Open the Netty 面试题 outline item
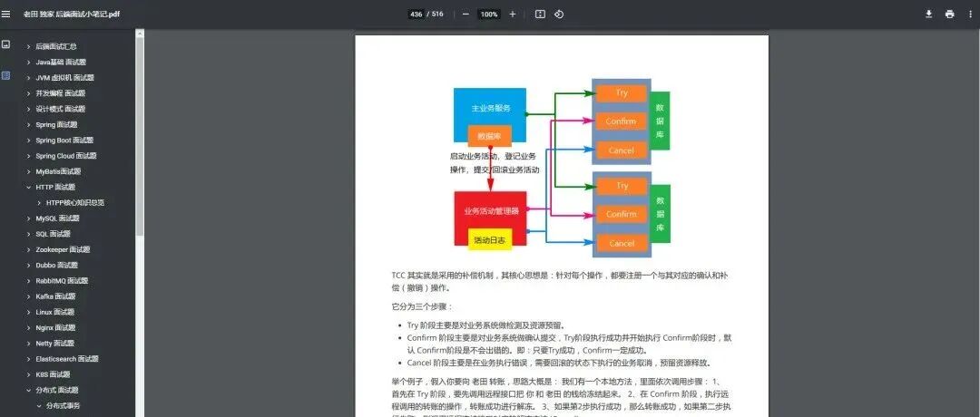This screenshot has height=417, width=980. [55, 343]
